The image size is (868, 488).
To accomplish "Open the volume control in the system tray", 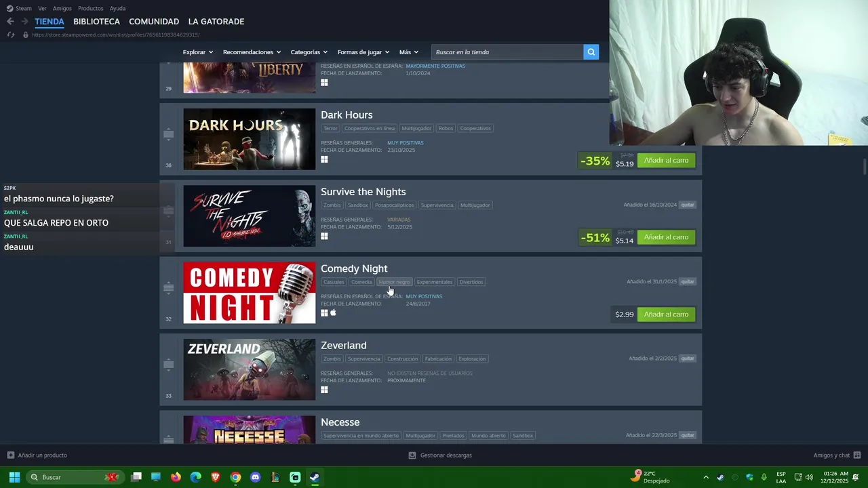I will [809, 477].
